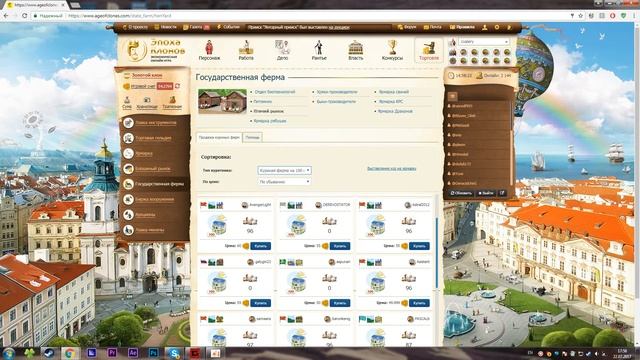Switch to the Продажа куриных ферм tab
This screenshot has width=640, height=360.
219,138
